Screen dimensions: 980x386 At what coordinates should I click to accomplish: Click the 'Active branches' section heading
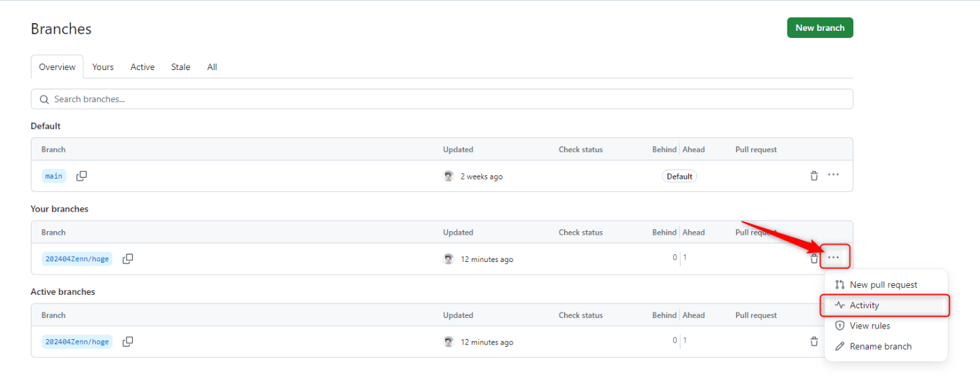click(63, 291)
